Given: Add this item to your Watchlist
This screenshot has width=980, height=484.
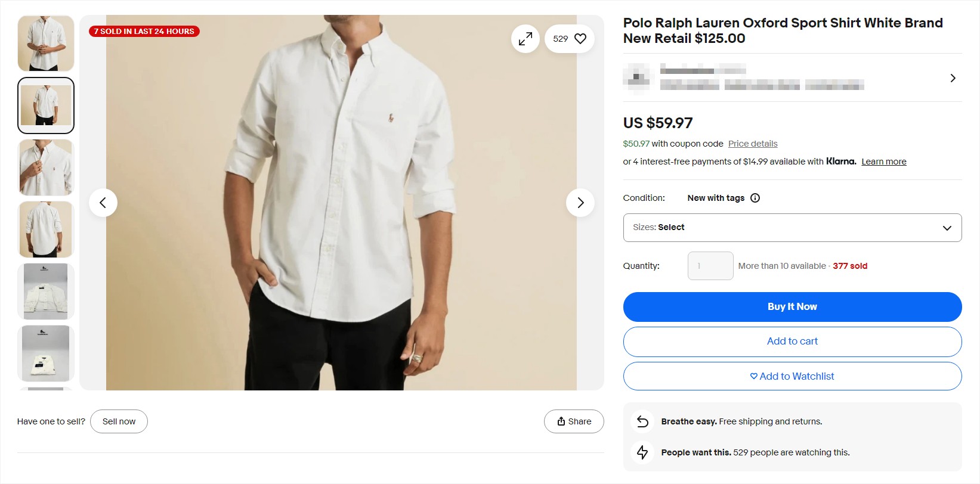Looking at the screenshot, I should (792, 376).
